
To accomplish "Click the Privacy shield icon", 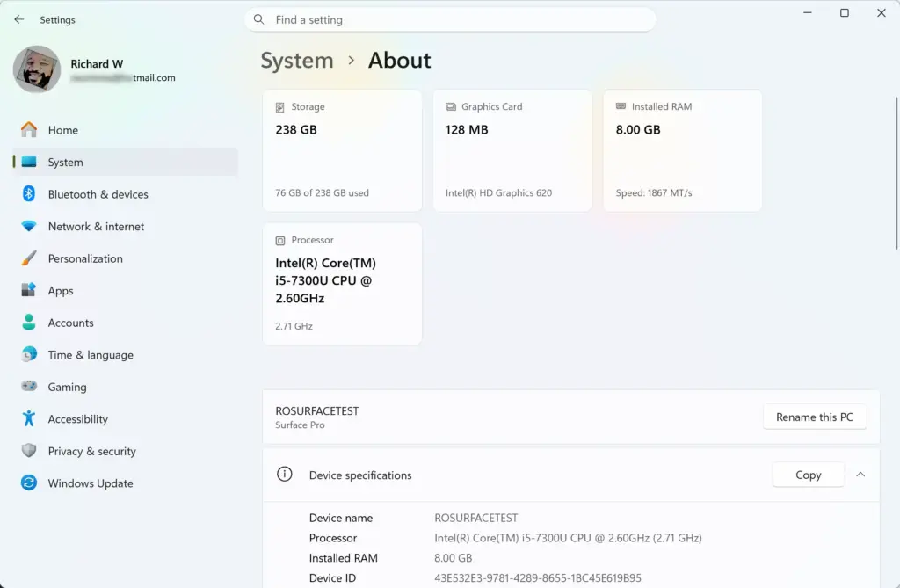I will pos(29,451).
